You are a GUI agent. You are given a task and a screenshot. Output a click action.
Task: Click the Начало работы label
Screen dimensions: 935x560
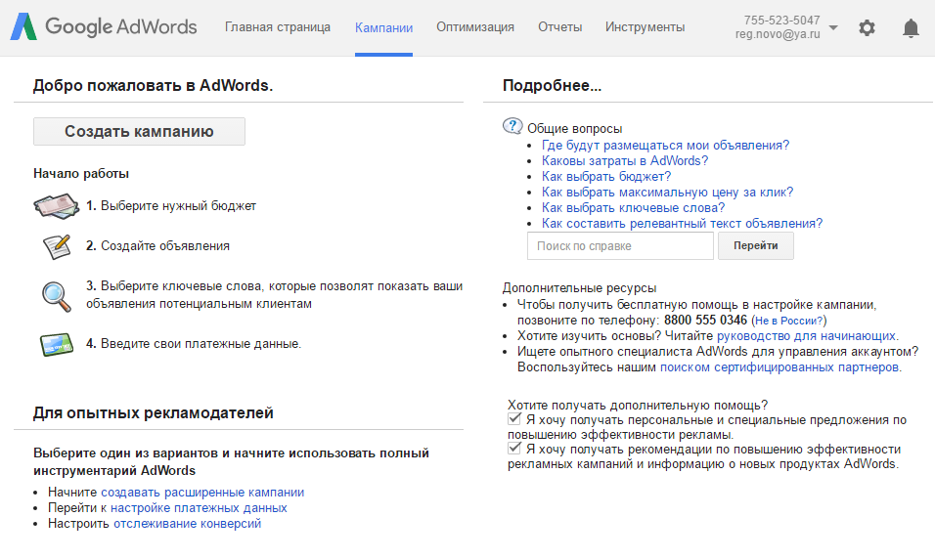(81, 174)
